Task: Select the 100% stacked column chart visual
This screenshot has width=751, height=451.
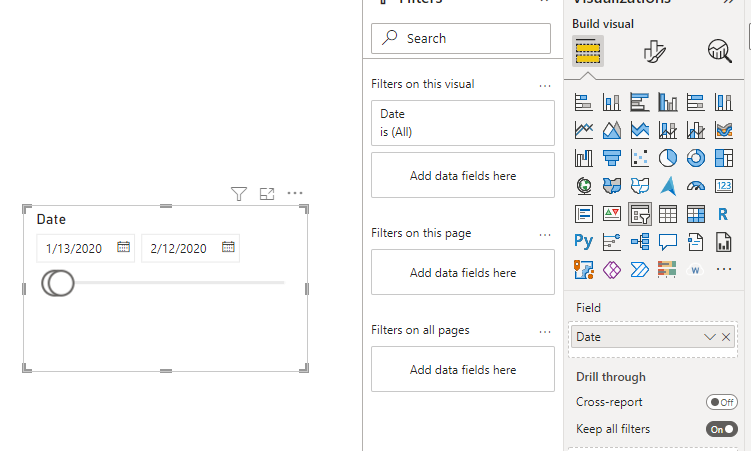Action: click(724, 102)
